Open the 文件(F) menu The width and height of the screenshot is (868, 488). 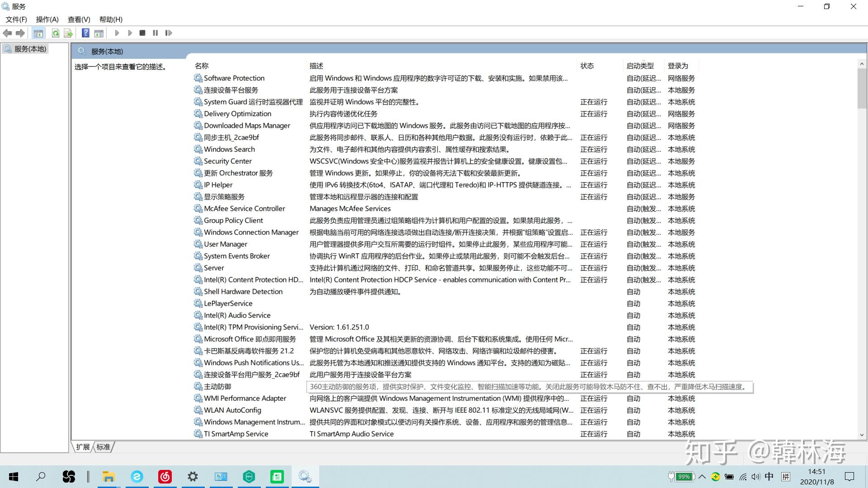[16, 19]
